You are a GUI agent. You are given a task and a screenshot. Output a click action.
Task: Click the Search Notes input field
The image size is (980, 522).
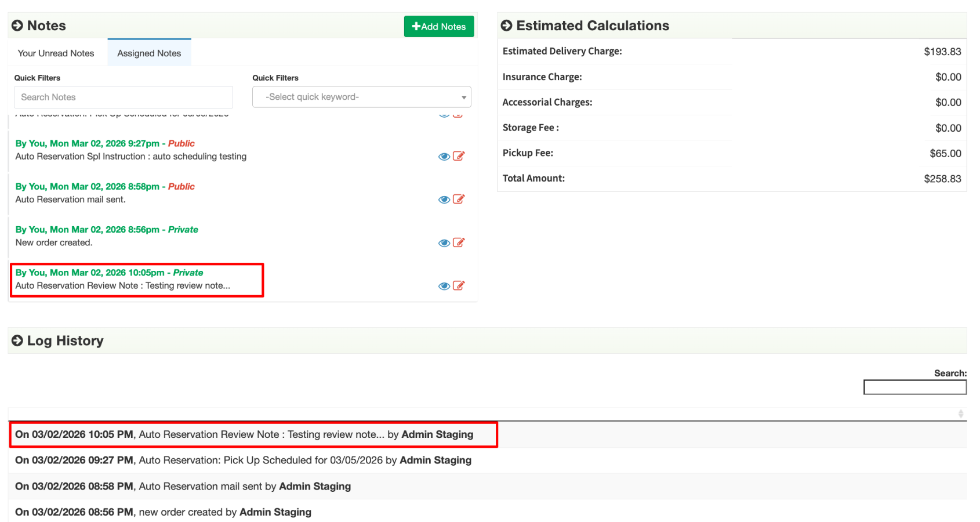(x=124, y=97)
